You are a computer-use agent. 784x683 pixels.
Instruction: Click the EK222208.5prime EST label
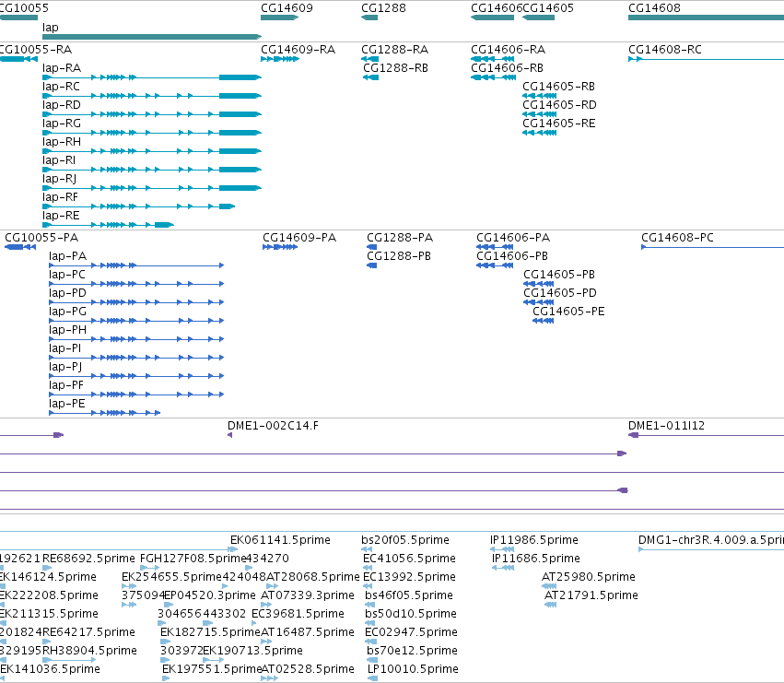49,595
